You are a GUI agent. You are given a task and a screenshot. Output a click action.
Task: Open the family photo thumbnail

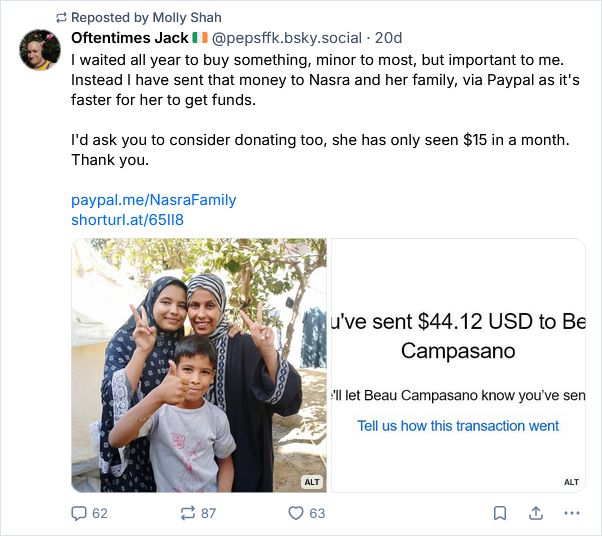(x=199, y=365)
